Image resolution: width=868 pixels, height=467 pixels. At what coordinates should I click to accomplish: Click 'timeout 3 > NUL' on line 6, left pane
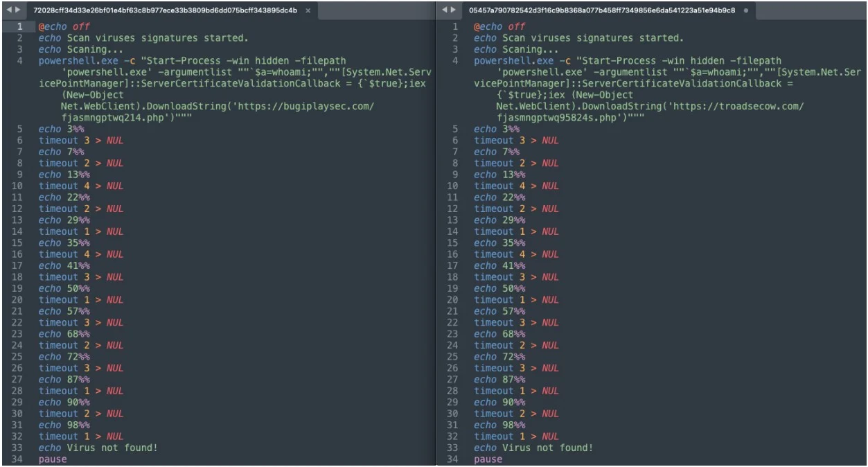point(81,141)
